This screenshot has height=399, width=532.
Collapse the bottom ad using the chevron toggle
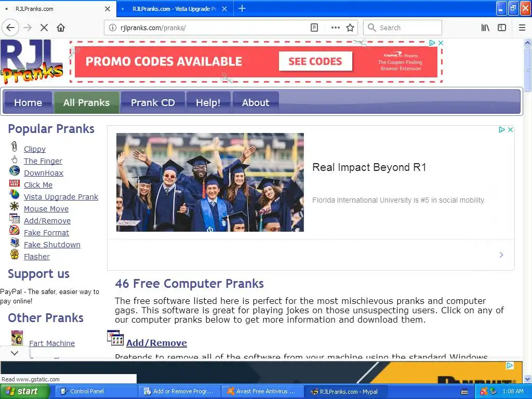[14, 353]
